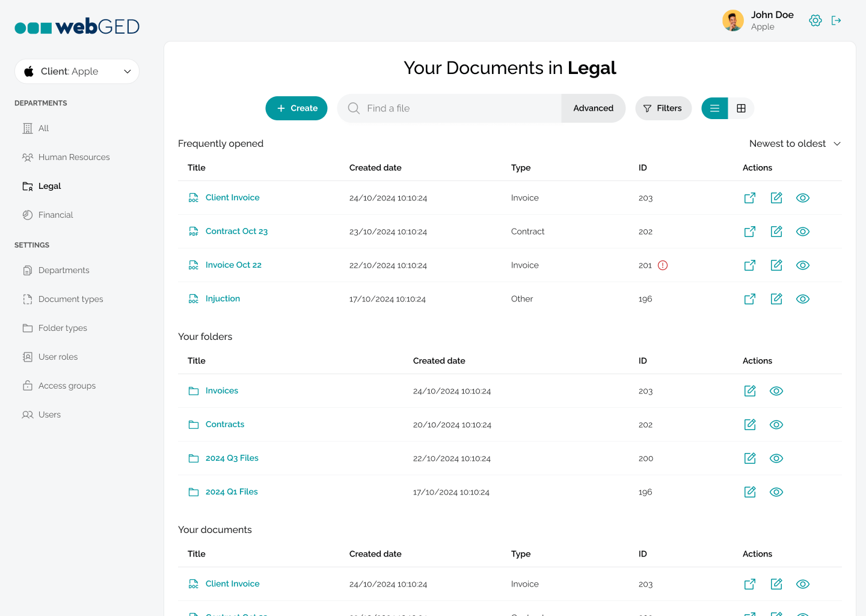866x616 pixels.
Task: Open the Filters button
Action: click(663, 108)
